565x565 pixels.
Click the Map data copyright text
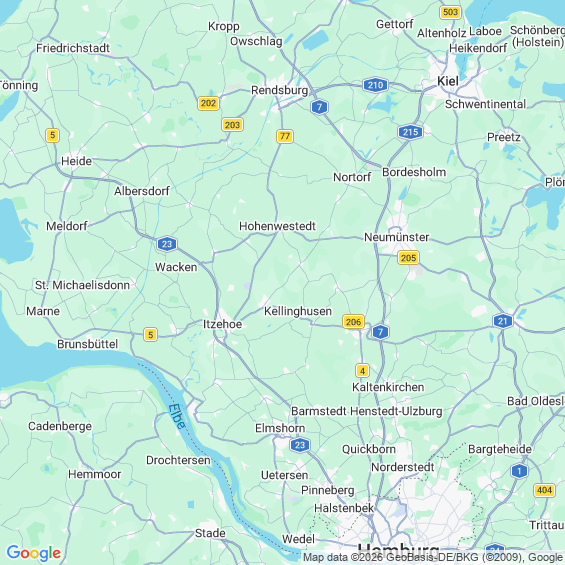432,557
